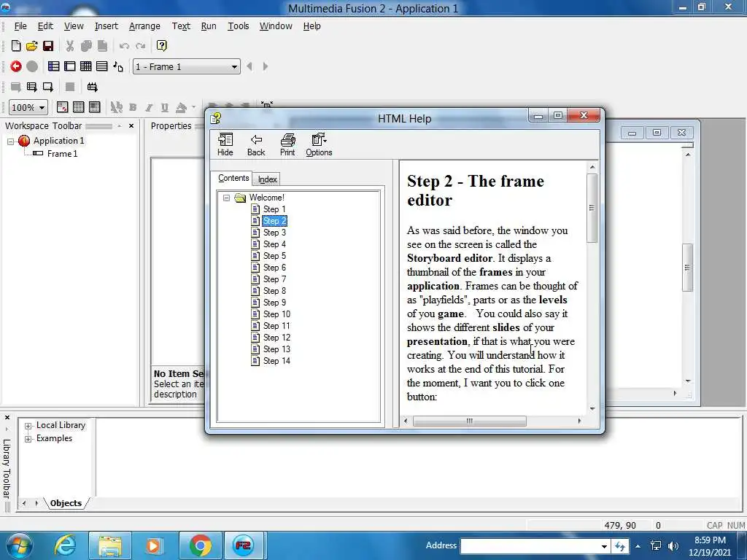Expand the Local Library node
This screenshot has height=560, width=747.
tap(28, 426)
